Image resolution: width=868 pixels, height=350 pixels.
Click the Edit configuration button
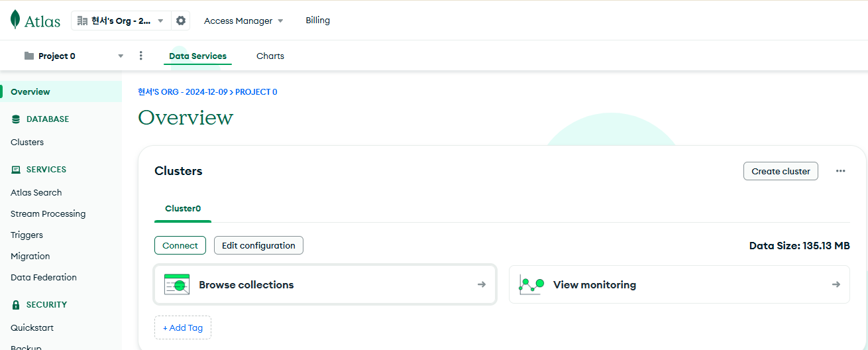tap(258, 245)
